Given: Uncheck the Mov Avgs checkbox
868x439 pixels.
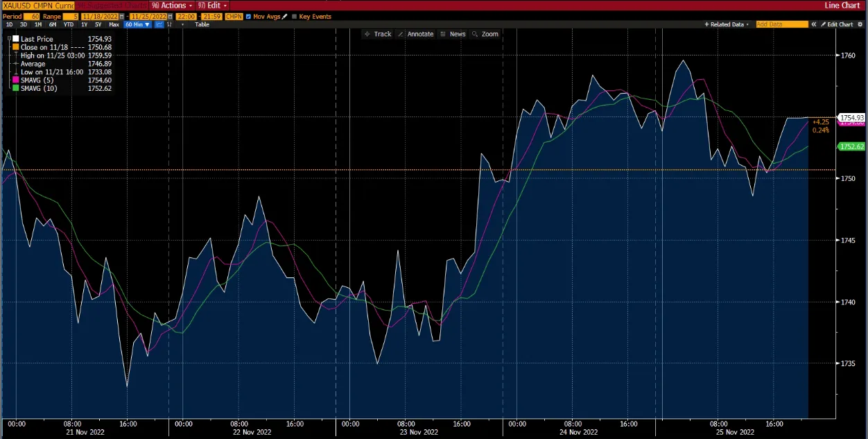Looking at the screenshot, I should [248, 16].
